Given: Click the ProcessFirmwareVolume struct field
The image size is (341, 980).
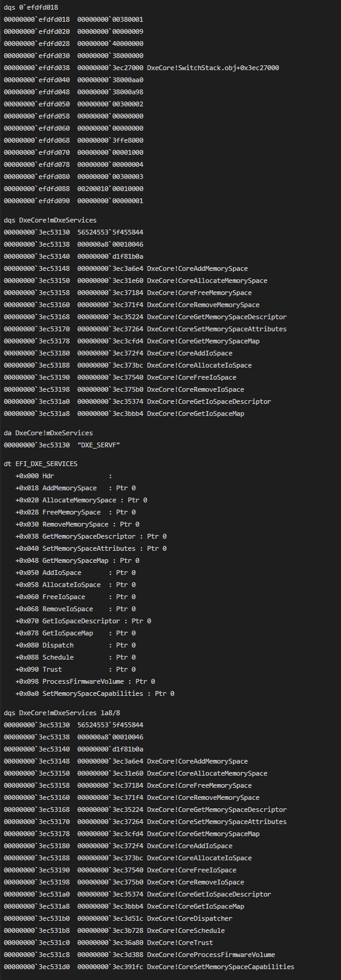Looking at the screenshot, I should click(x=85, y=681).
